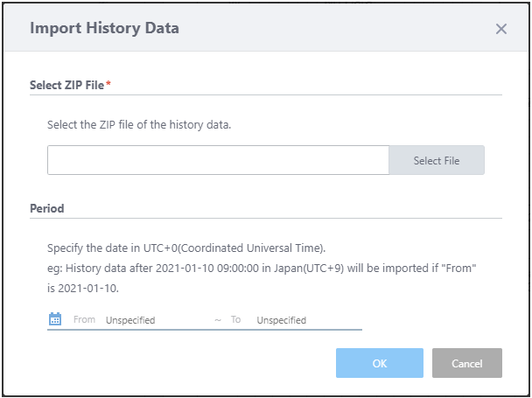The height and width of the screenshot is (398, 532).
Task: Confirm import with the OK button
Action: pyautogui.click(x=379, y=363)
